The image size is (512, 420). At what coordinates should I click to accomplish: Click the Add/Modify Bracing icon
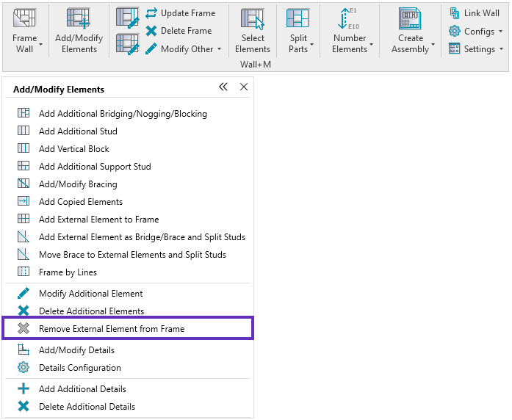click(24, 184)
